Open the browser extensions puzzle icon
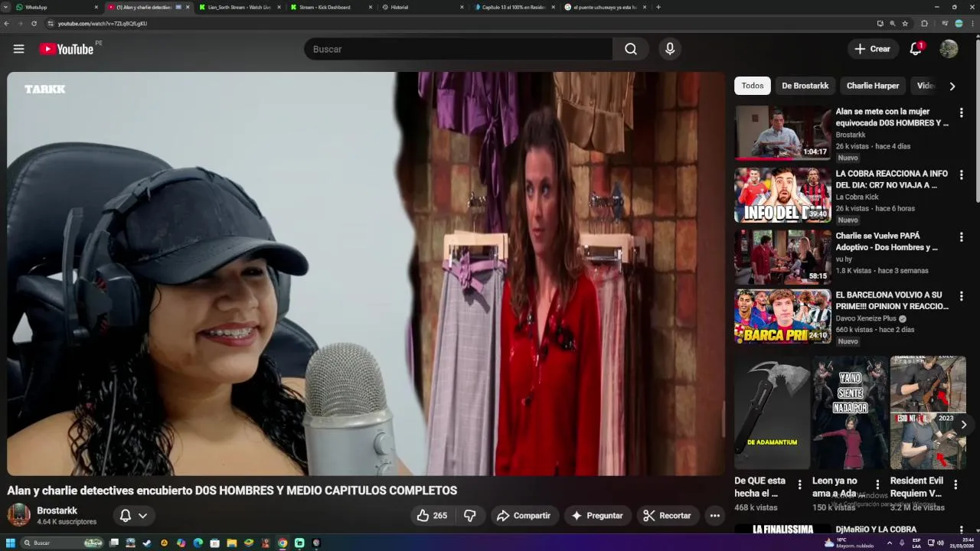Screen dimensions: 980x551 click(924, 24)
